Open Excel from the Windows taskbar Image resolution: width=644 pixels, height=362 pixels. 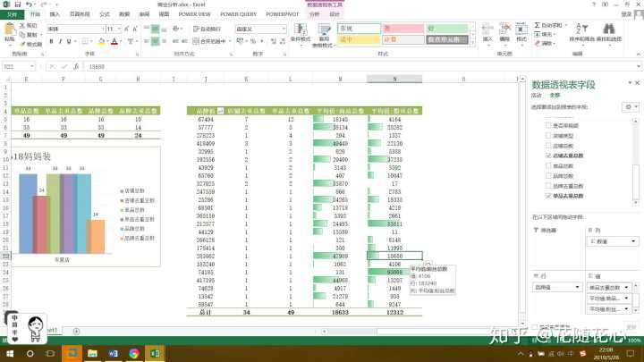pyautogui.click(x=153, y=354)
